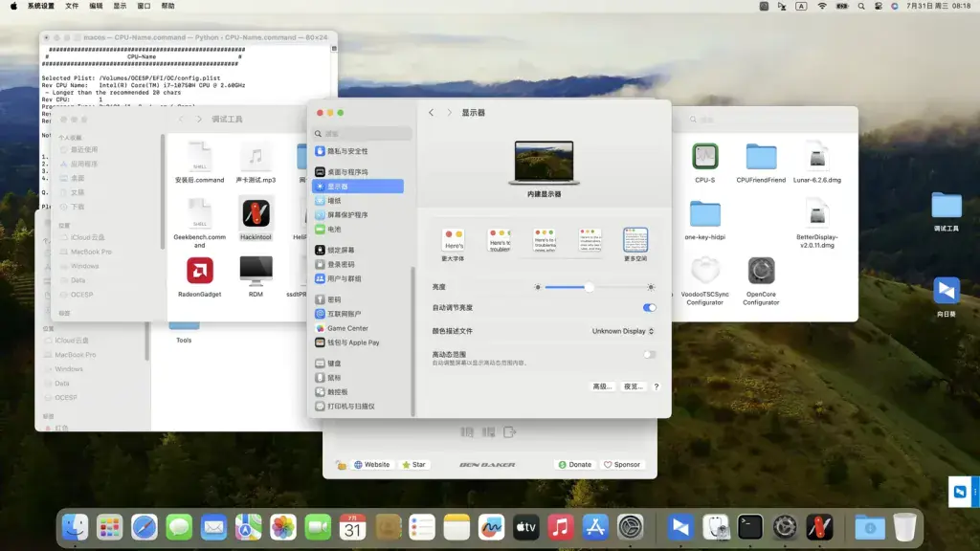
Task: Click the Donate button
Action: pyautogui.click(x=574, y=465)
